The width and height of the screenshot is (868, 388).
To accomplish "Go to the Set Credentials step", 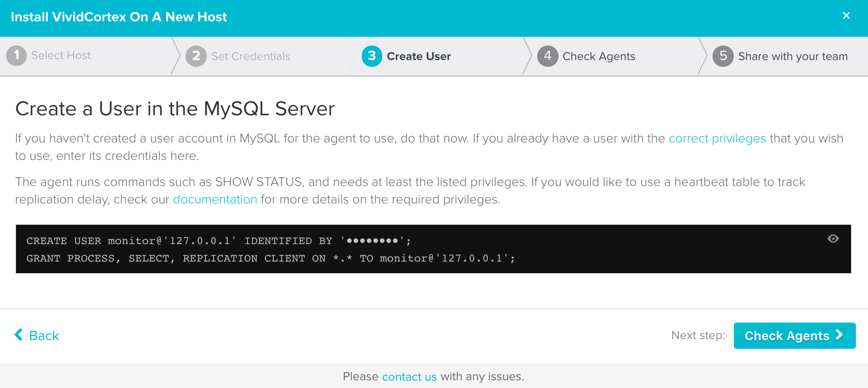I will (x=250, y=57).
